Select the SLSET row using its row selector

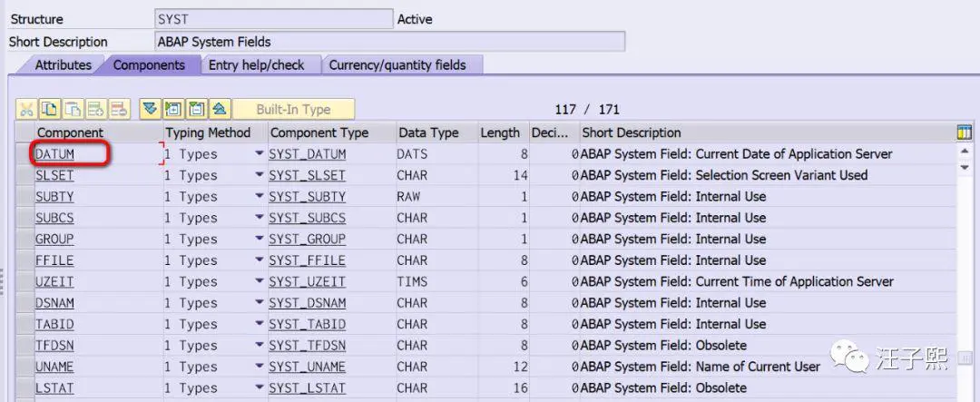[24, 176]
